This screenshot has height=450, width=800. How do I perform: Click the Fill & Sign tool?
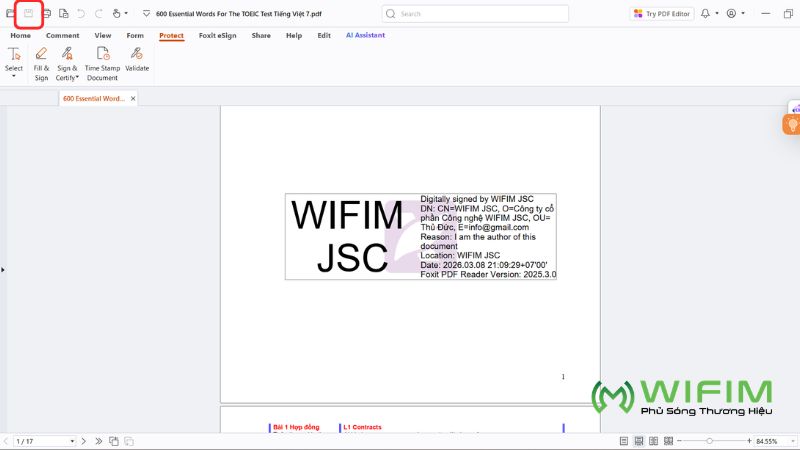tap(41, 63)
